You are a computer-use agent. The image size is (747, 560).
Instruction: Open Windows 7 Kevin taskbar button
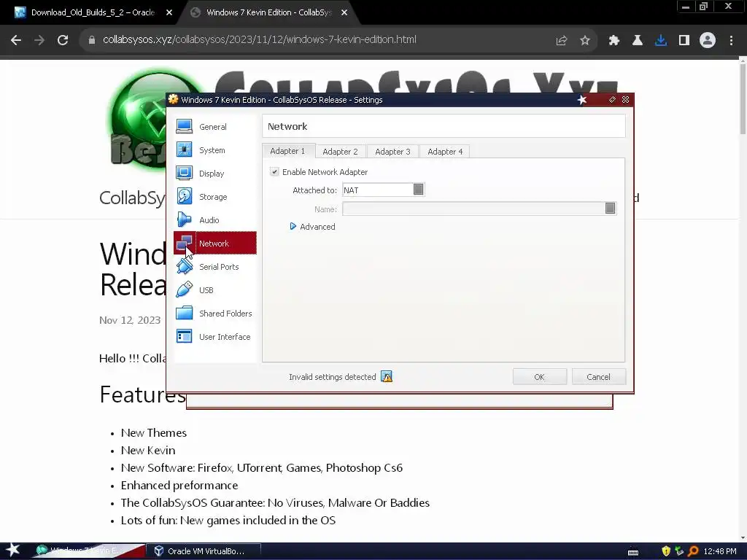click(88, 551)
